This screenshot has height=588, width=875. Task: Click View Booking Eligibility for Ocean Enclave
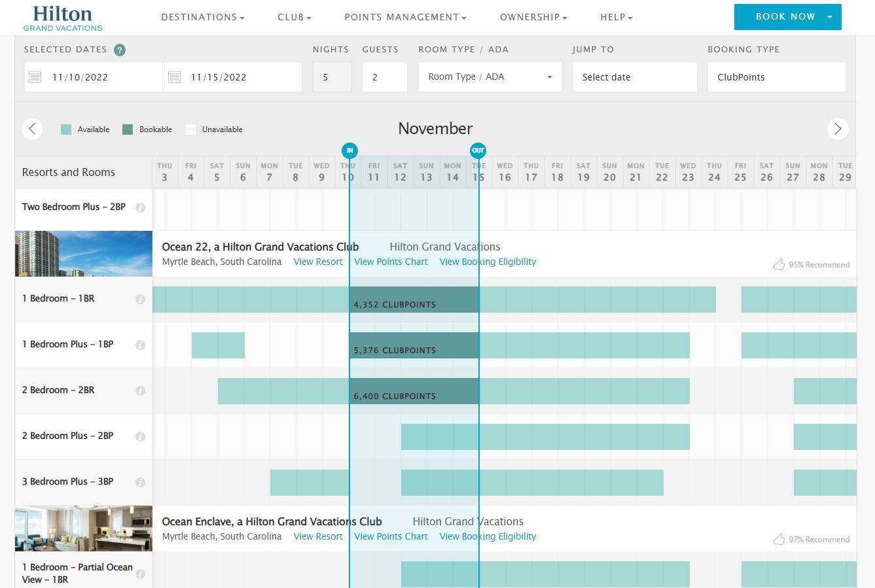(488, 536)
